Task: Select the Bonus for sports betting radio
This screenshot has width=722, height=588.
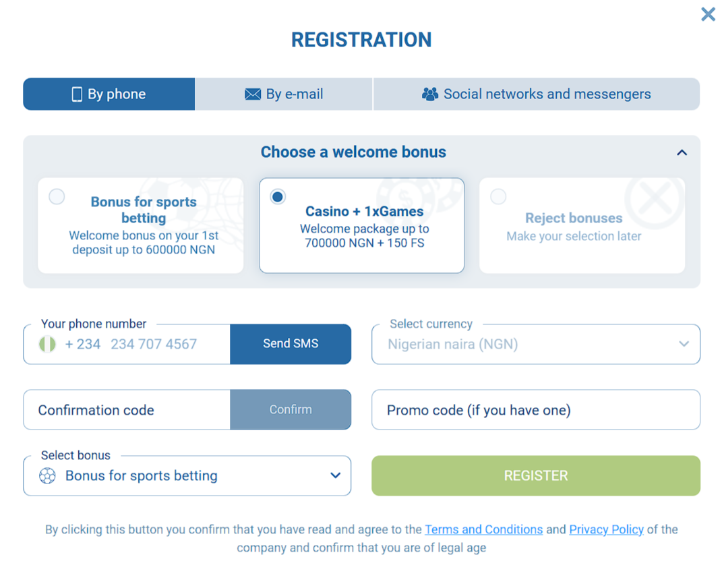Action: [57, 197]
